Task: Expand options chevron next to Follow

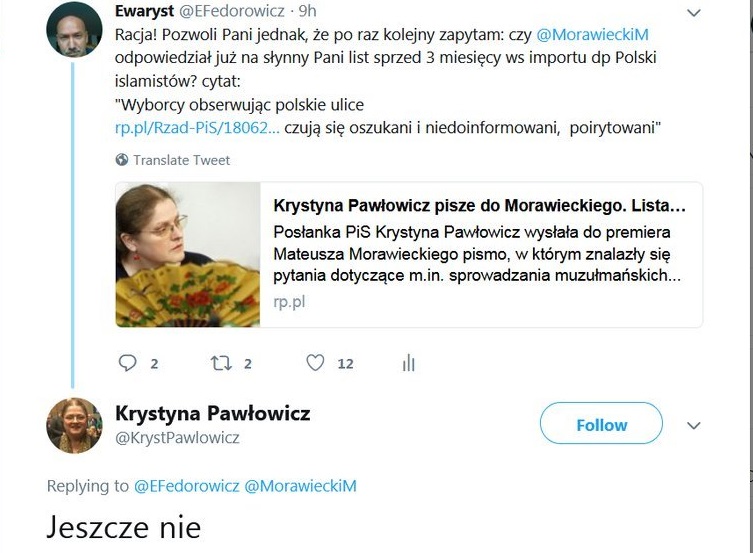Action: [694, 425]
